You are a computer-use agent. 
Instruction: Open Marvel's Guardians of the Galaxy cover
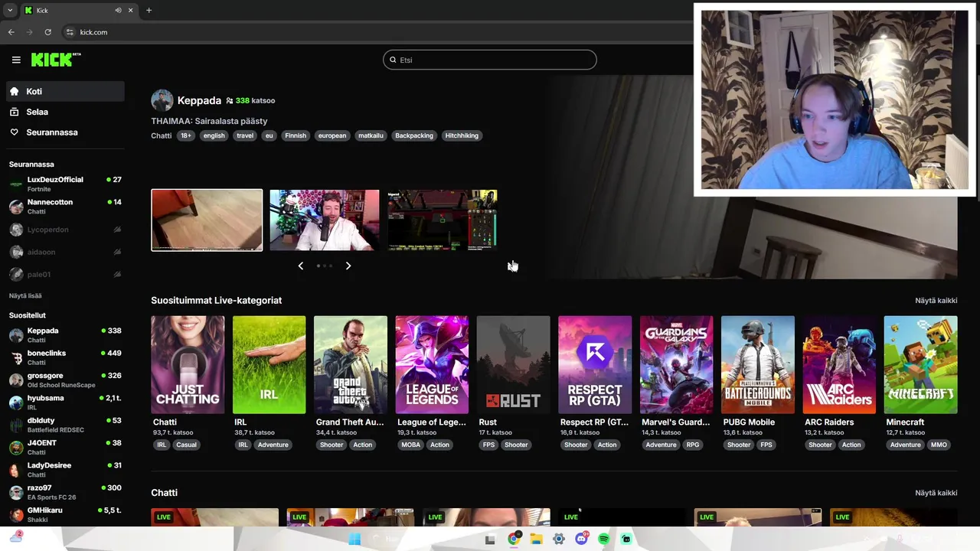click(676, 365)
